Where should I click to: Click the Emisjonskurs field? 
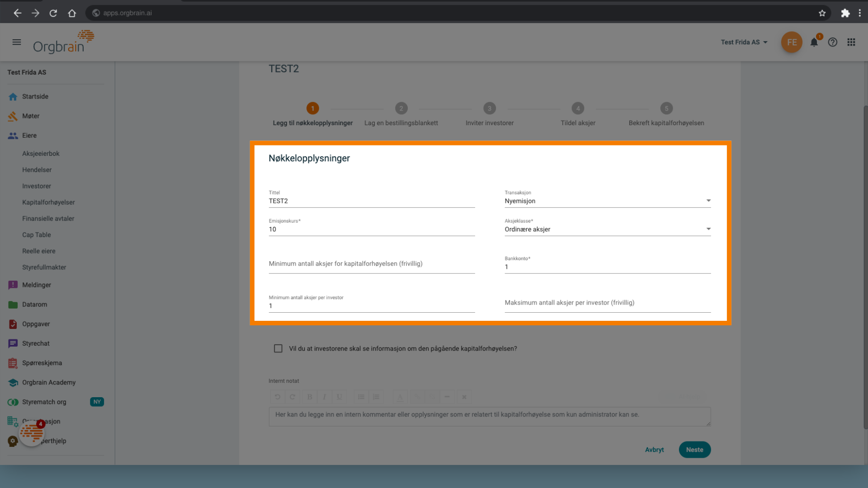pyautogui.click(x=372, y=229)
